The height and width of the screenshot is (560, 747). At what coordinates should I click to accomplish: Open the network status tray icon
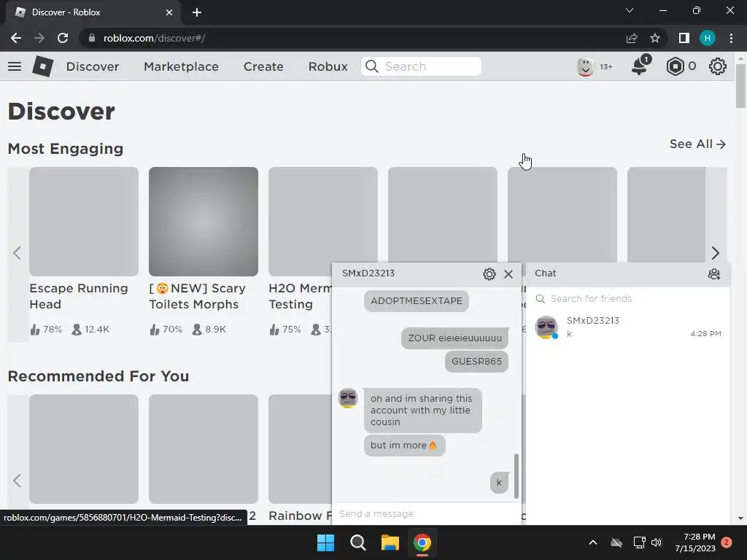click(x=639, y=542)
